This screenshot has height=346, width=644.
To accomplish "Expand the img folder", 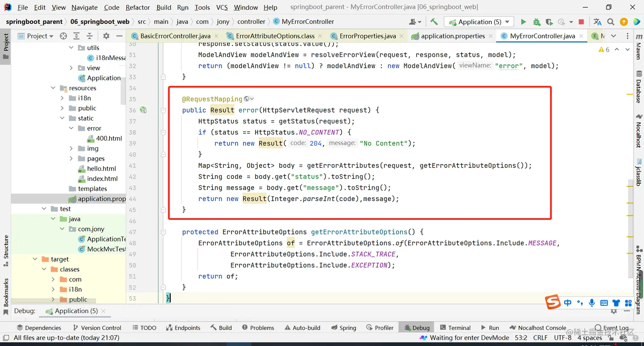I will point(71,149).
